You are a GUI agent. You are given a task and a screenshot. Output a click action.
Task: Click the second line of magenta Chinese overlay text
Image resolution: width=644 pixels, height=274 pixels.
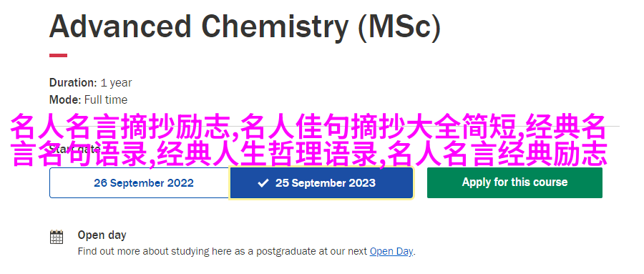point(309,154)
